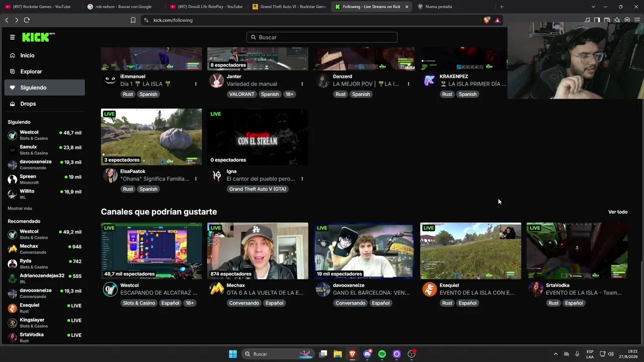Viewport: 644px width, 362px height.
Task: Click iEmmanuel's channel avatar
Action: [110, 80]
